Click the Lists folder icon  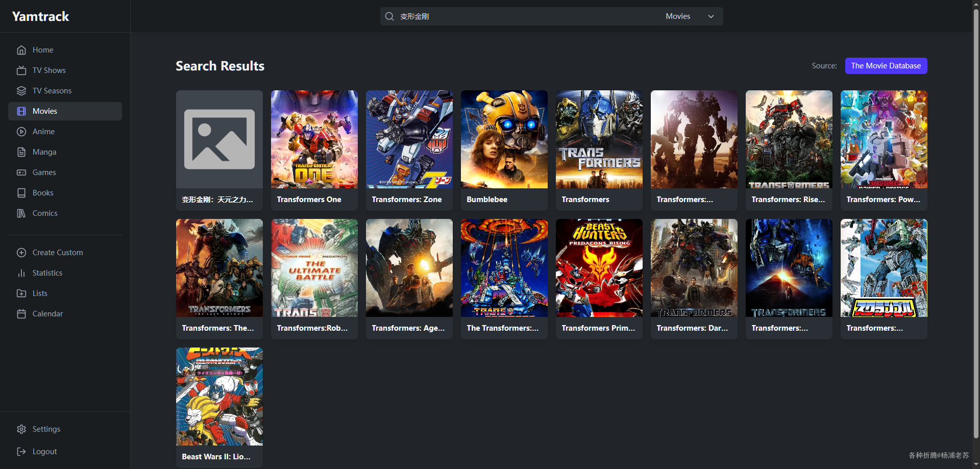(x=21, y=293)
